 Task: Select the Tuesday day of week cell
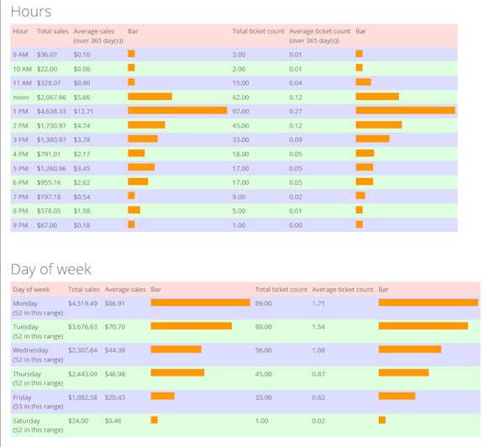(25, 326)
